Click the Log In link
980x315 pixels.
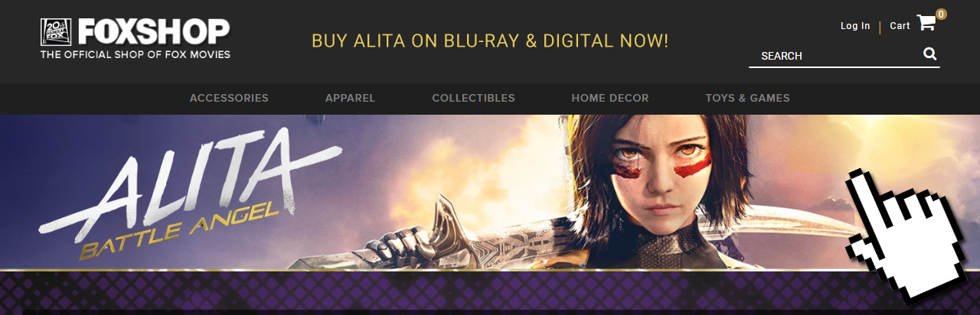(x=855, y=26)
